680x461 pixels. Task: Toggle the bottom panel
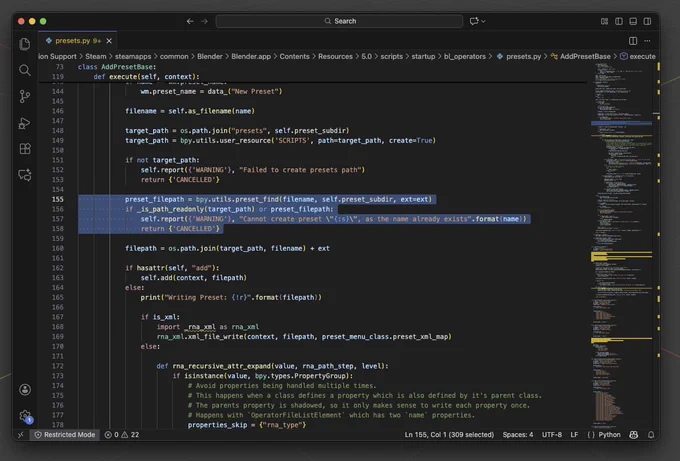coord(633,21)
